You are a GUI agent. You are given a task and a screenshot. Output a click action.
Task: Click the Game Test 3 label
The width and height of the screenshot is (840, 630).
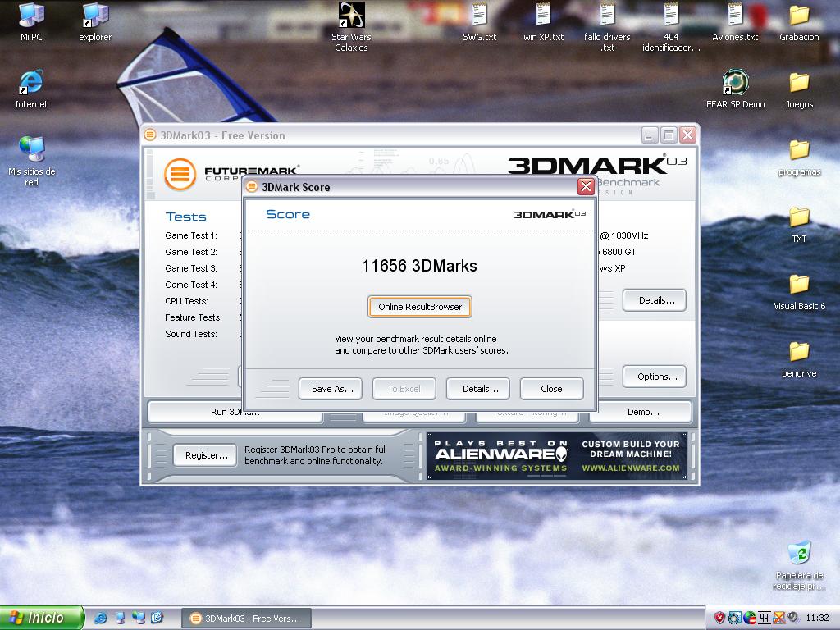[x=191, y=268]
